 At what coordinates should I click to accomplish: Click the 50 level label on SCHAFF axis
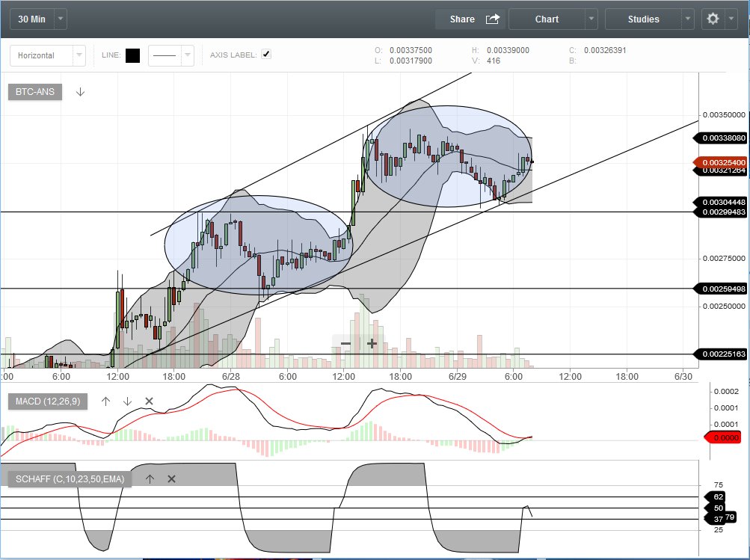pyautogui.click(x=716, y=508)
